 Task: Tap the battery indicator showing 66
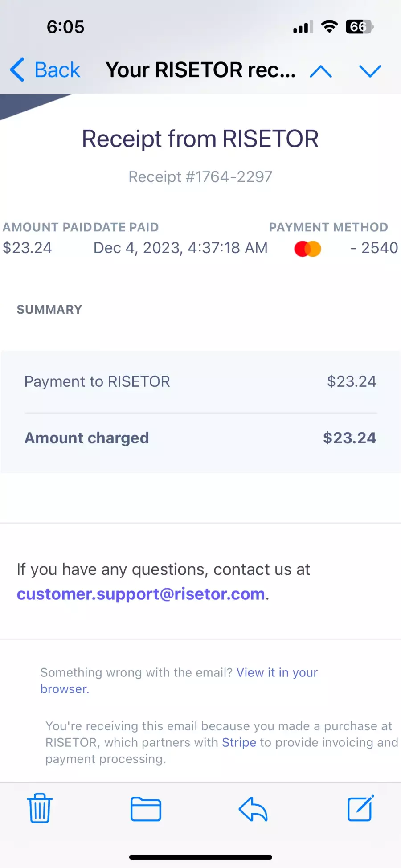coord(360,27)
